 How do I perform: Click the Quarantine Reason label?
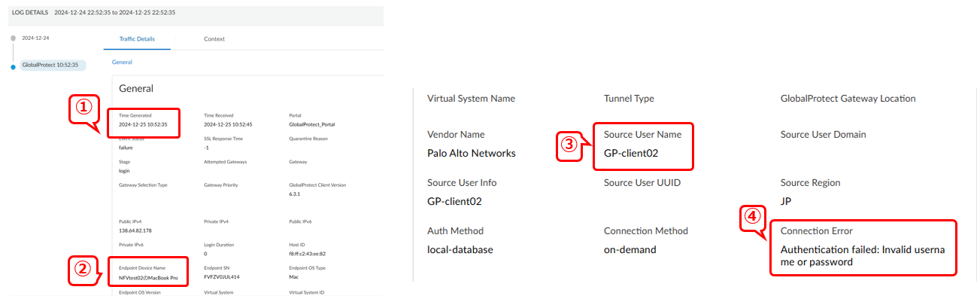pyautogui.click(x=308, y=139)
